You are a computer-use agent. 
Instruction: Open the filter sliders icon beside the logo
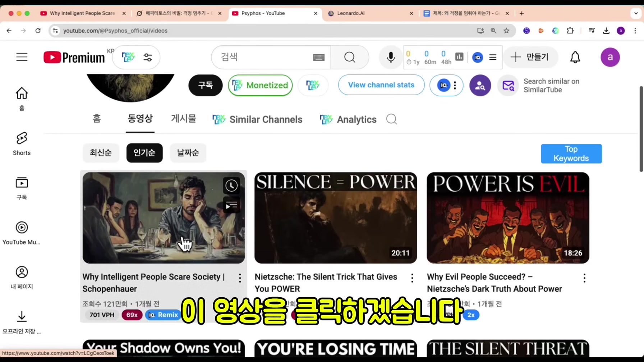(148, 57)
